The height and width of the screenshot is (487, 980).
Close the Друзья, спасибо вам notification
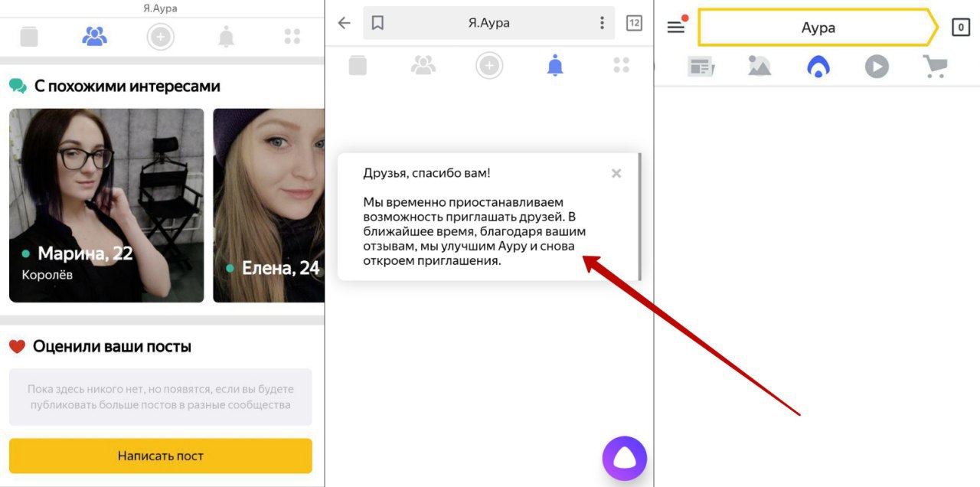tap(616, 174)
